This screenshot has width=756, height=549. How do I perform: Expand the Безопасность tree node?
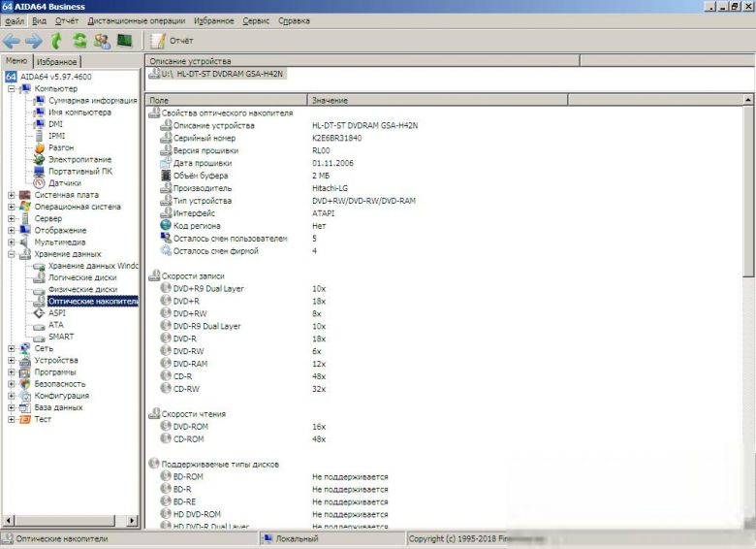pyautogui.click(x=11, y=384)
